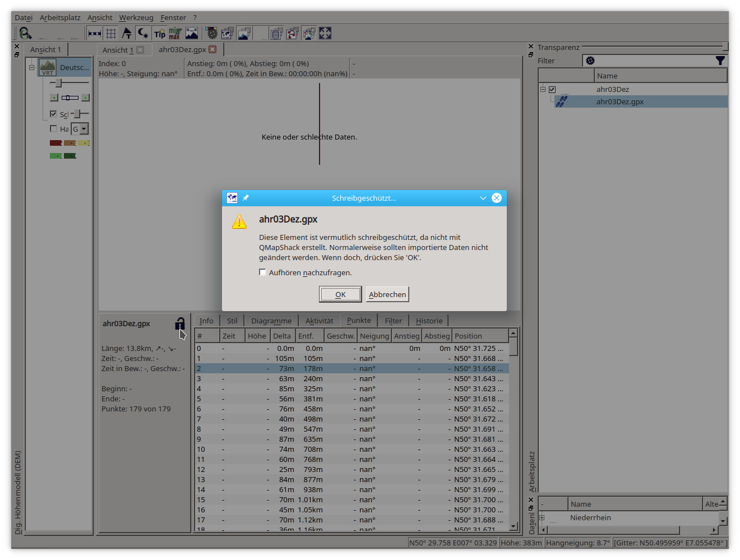Open the Datei menu
Image resolution: width=740 pixels, height=560 pixels.
point(24,17)
